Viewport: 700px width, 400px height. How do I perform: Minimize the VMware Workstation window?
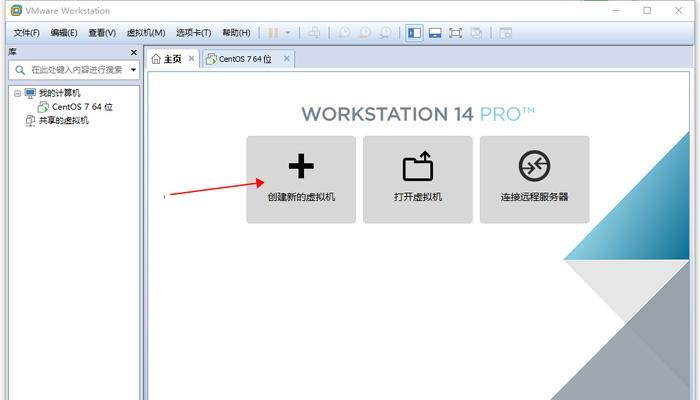coord(617,10)
